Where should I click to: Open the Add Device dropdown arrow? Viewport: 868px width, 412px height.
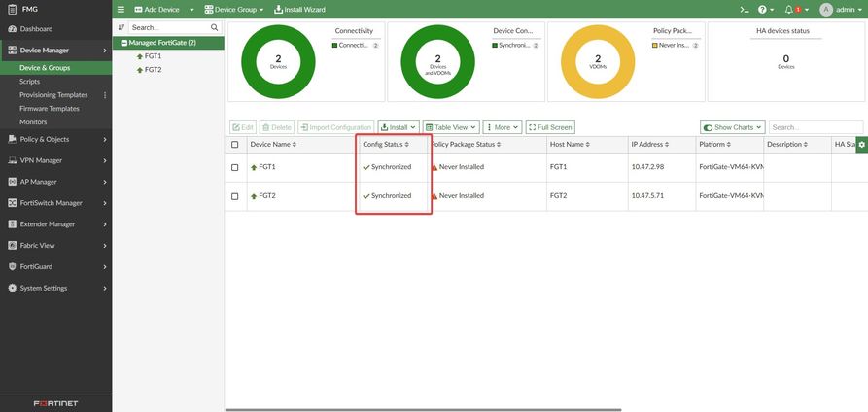tap(191, 10)
